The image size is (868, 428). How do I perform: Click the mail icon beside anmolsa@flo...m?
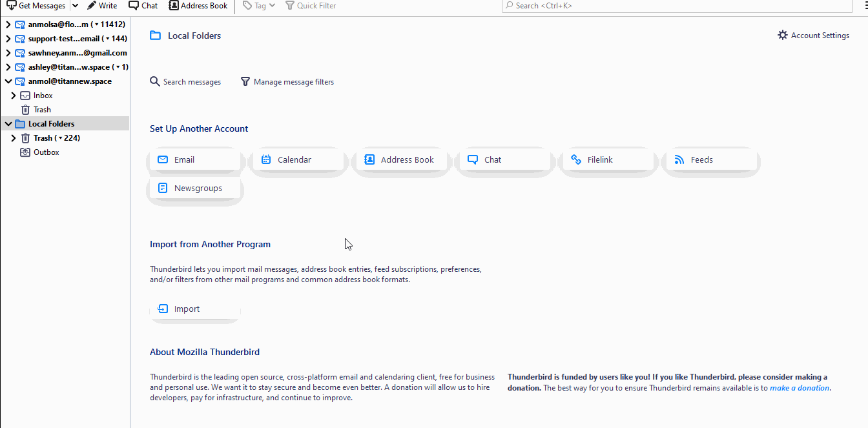[20, 25]
